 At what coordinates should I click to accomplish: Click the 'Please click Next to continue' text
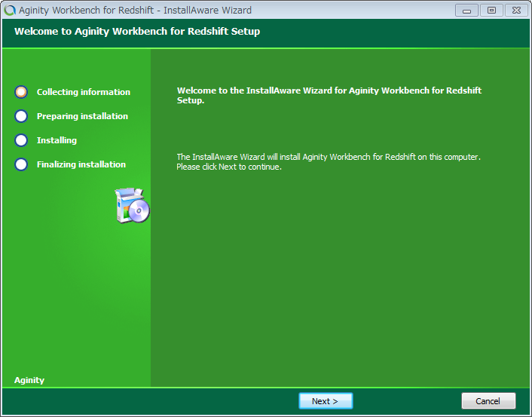click(229, 167)
